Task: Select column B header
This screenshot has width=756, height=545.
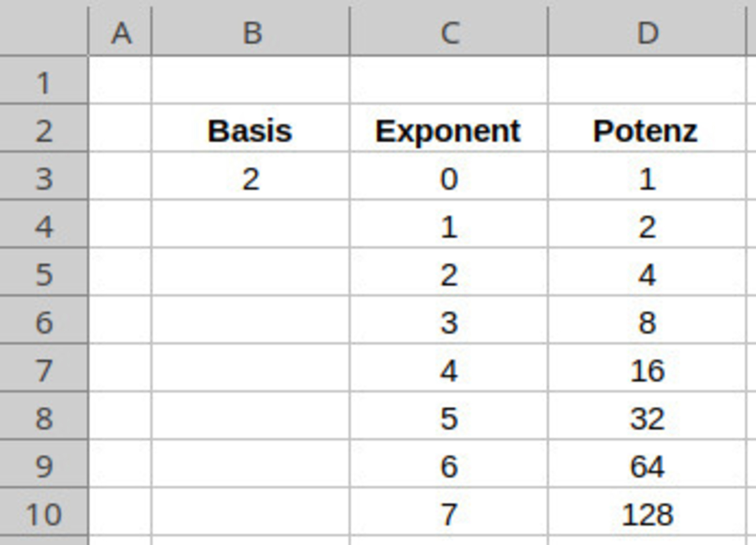Action: (x=251, y=32)
